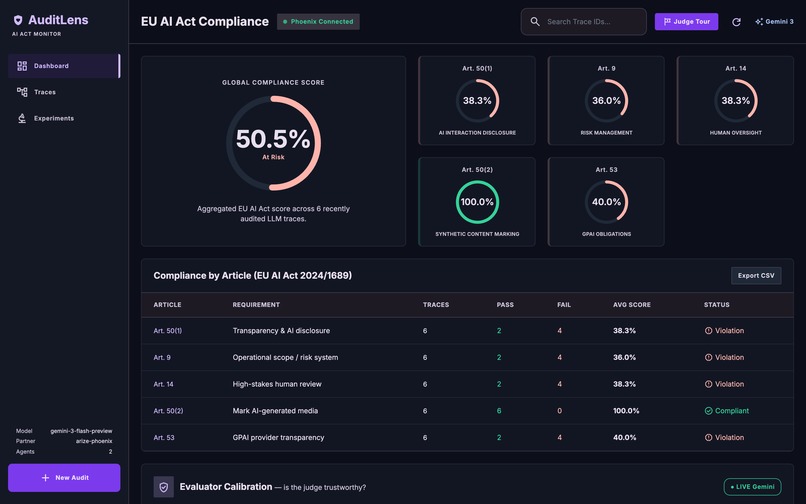The image size is (806, 504).
Task: Sort by the STATUS column header
Action: [717, 304]
